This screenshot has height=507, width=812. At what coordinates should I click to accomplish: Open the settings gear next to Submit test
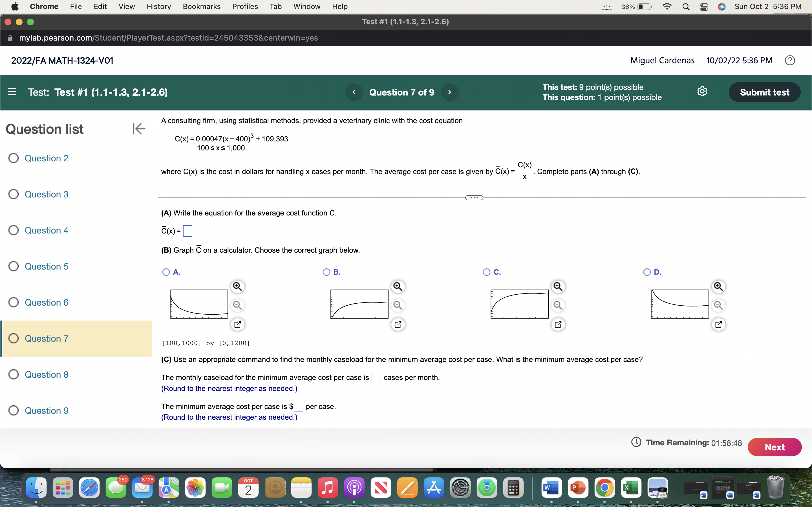tap(702, 91)
